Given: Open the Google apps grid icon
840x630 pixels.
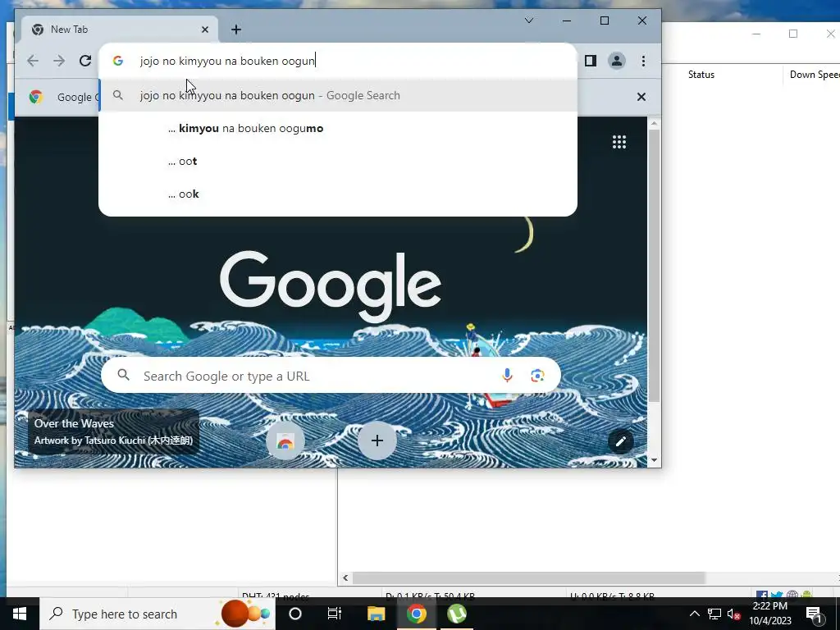Looking at the screenshot, I should point(619,142).
